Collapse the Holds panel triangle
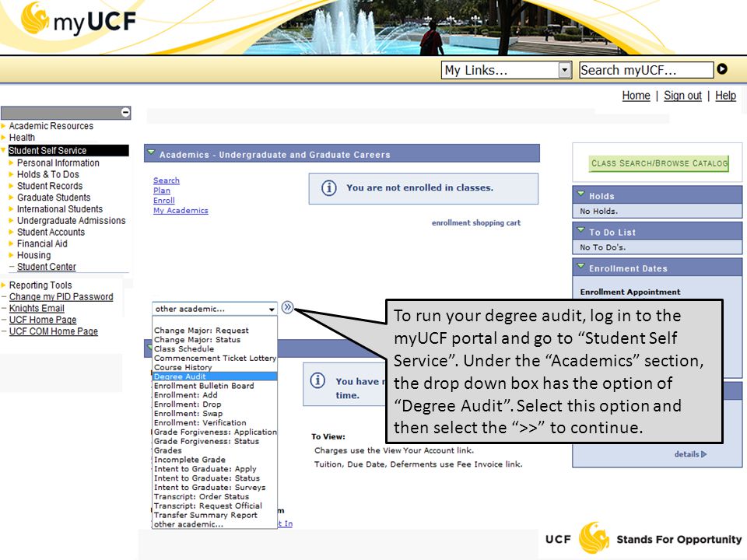The height and width of the screenshot is (560, 747). 580,194
